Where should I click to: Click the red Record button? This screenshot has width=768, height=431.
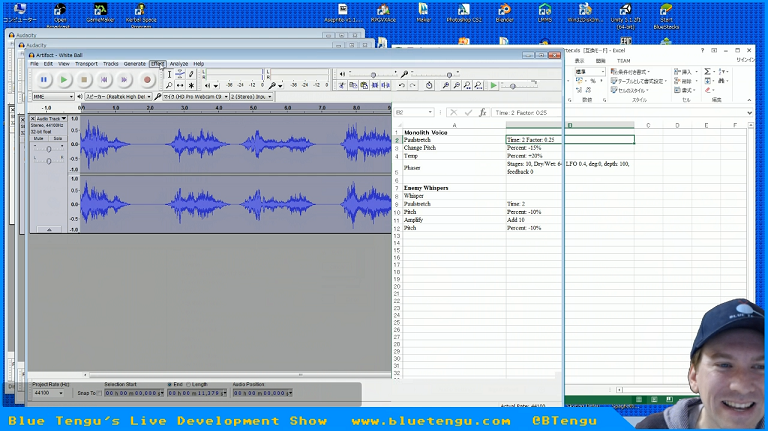(146, 79)
